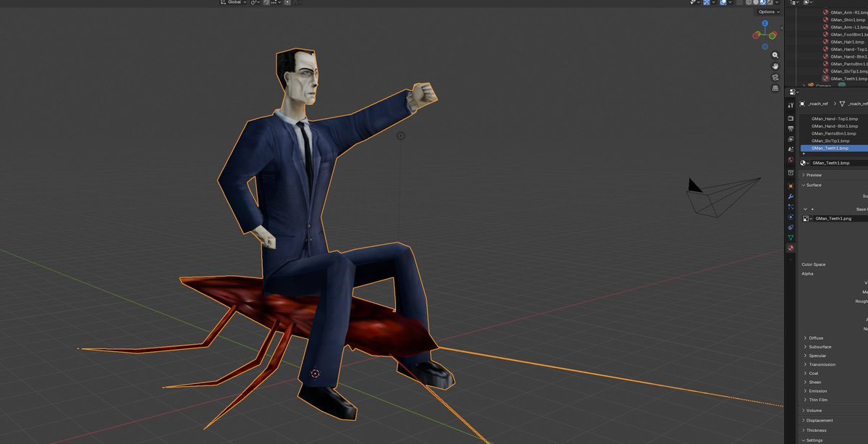Toggle proportional editing in header

coord(288,2)
